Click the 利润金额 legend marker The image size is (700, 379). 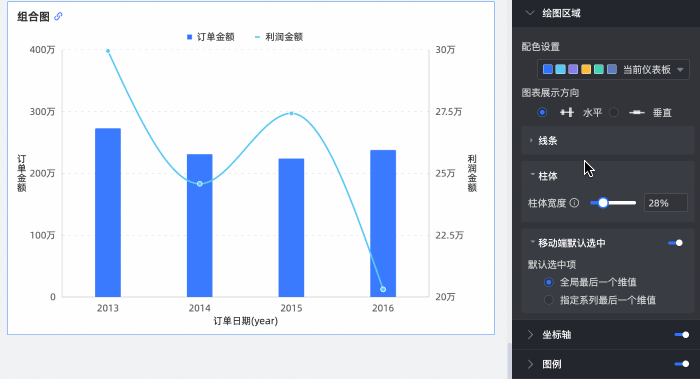pyautogui.click(x=257, y=37)
